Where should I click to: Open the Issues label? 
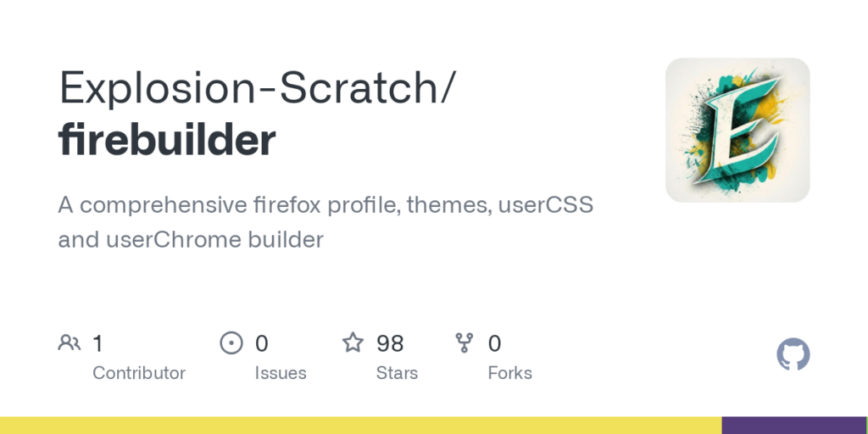281,373
